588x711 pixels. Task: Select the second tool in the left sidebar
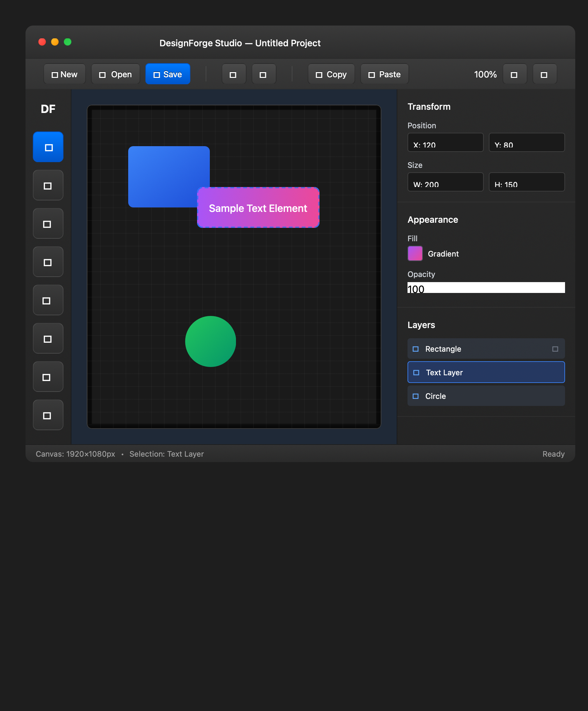(x=48, y=185)
